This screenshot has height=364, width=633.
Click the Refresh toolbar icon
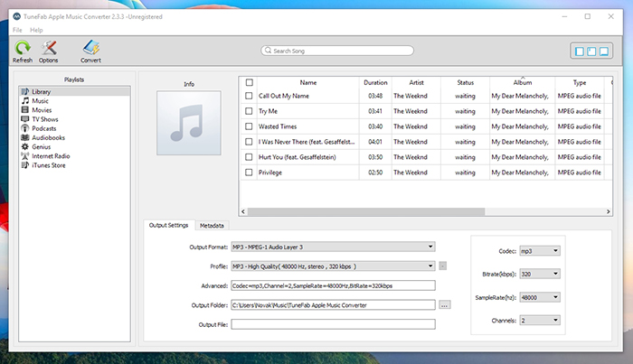coord(23,49)
